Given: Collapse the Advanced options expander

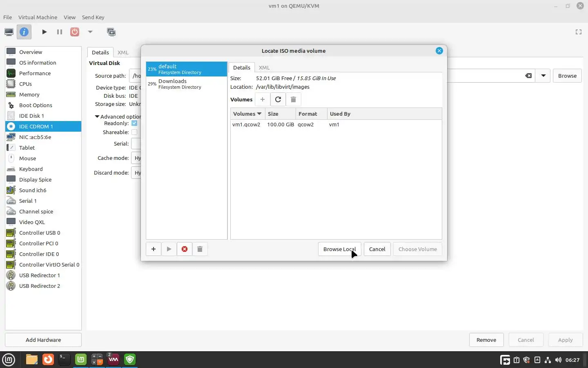Looking at the screenshot, I should 97,117.
